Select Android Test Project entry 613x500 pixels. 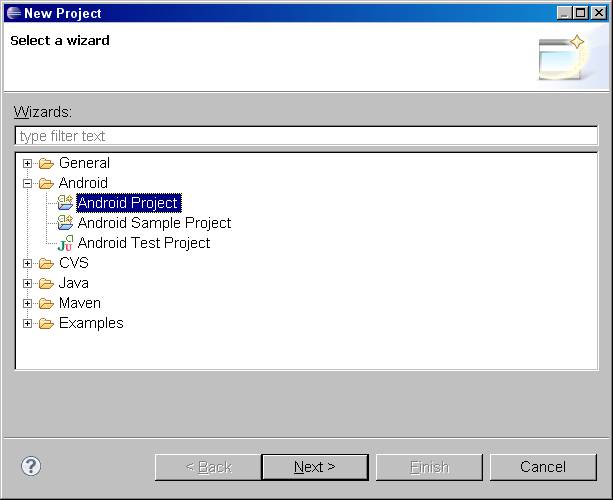click(144, 243)
